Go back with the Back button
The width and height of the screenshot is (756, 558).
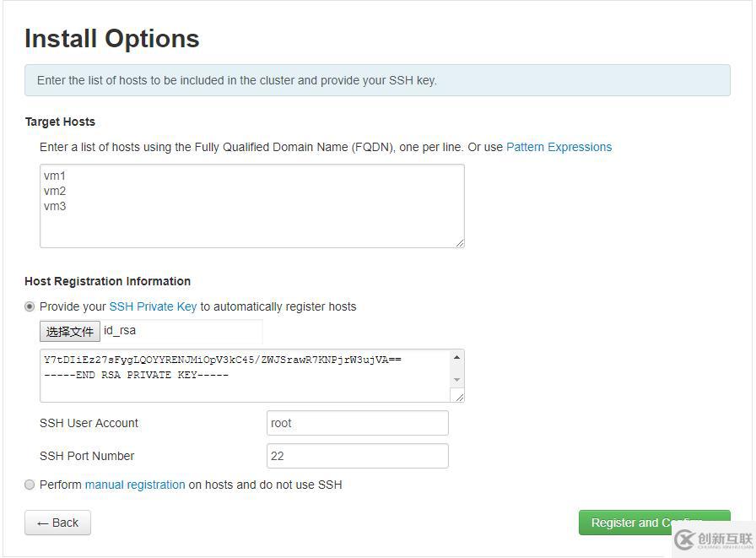[58, 523]
